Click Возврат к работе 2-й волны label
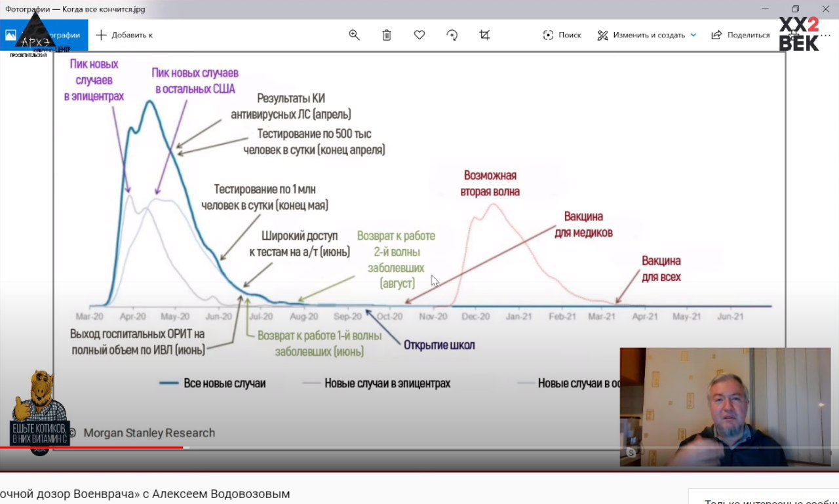The width and height of the screenshot is (839, 504). [x=396, y=260]
